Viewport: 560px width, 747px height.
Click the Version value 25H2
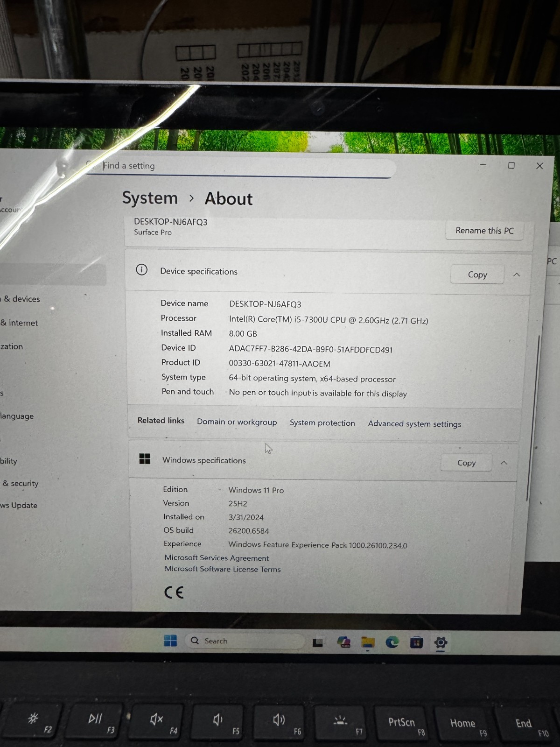pos(238,504)
